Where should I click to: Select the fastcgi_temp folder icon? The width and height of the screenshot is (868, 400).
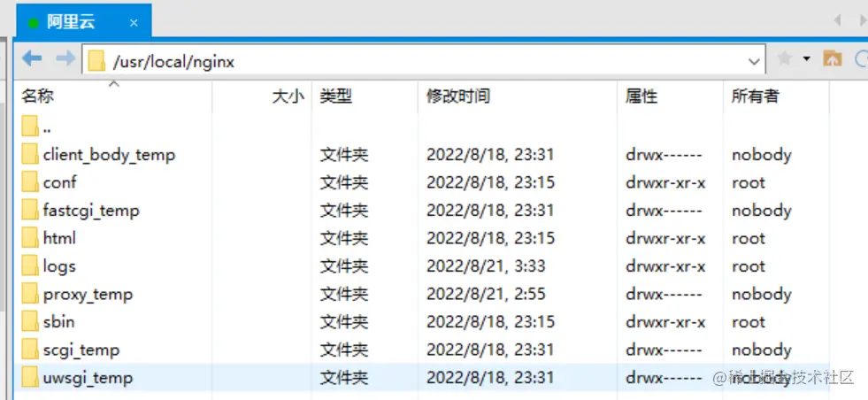[x=30, y=210]
